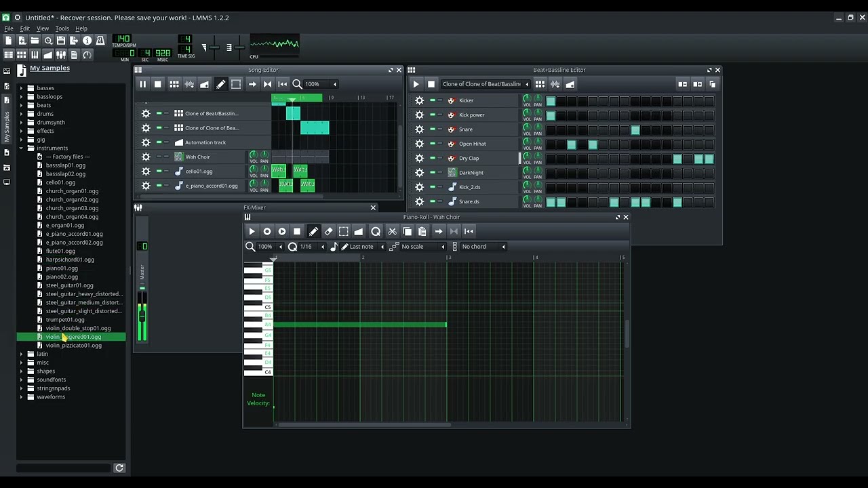868x488 pixels.
Task: Open the Tools menu
Action: [62, 28]
